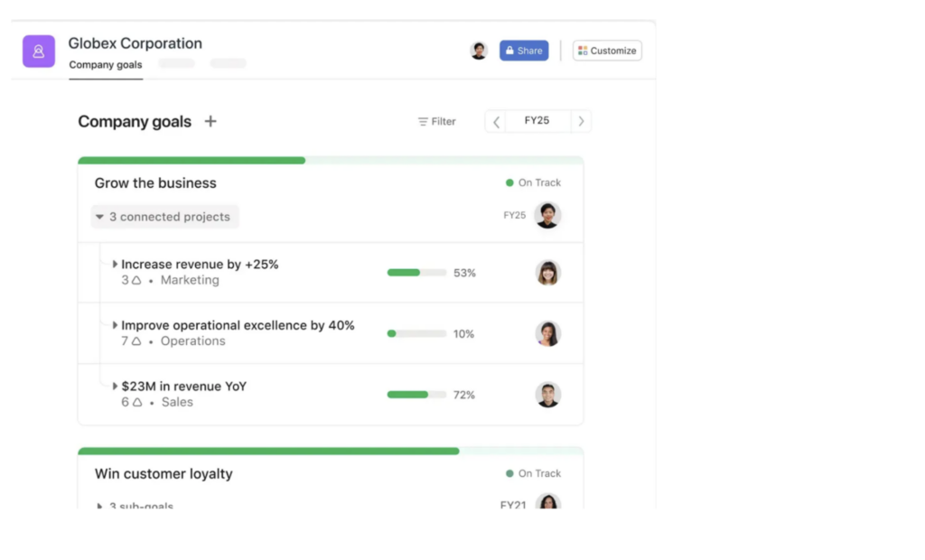Screen dimensions: 925x560
Task: Open the Customize button
Action: coord(607,51)
